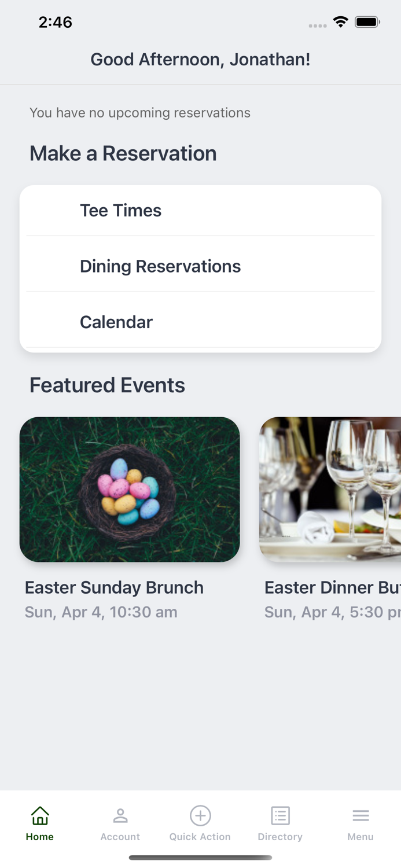Open Dining Reservations
This screenshot has width=401, height=868.
click(x=160, y=266)
